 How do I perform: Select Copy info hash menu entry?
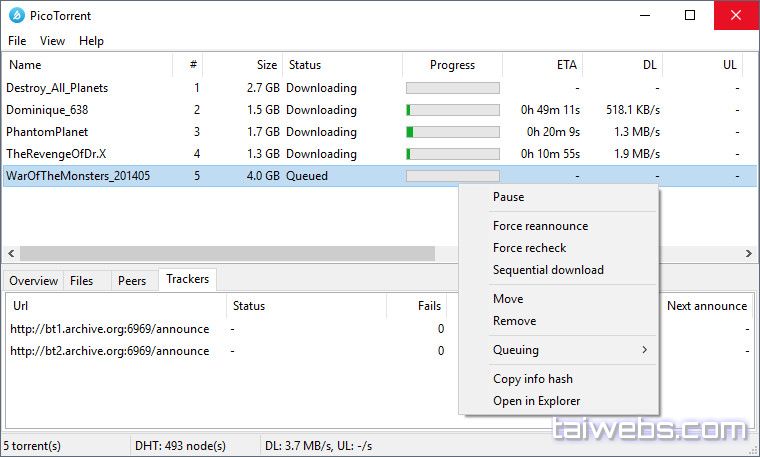532,379
